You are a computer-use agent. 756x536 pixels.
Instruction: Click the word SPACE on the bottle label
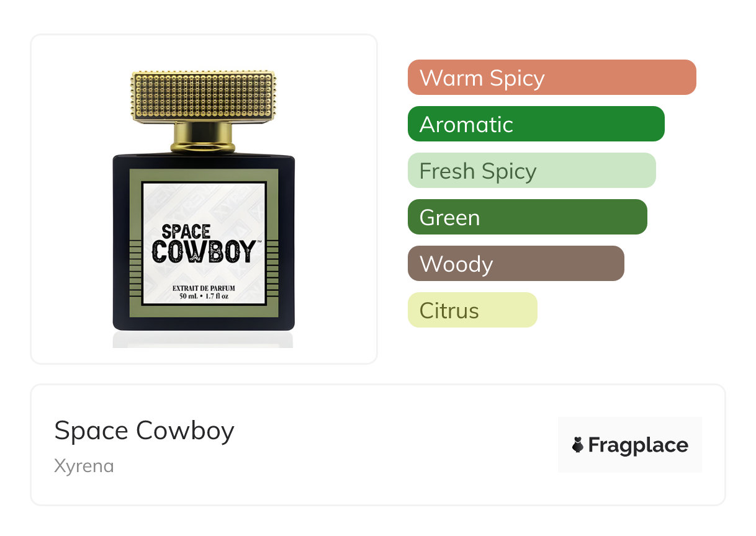click(186, 231)
